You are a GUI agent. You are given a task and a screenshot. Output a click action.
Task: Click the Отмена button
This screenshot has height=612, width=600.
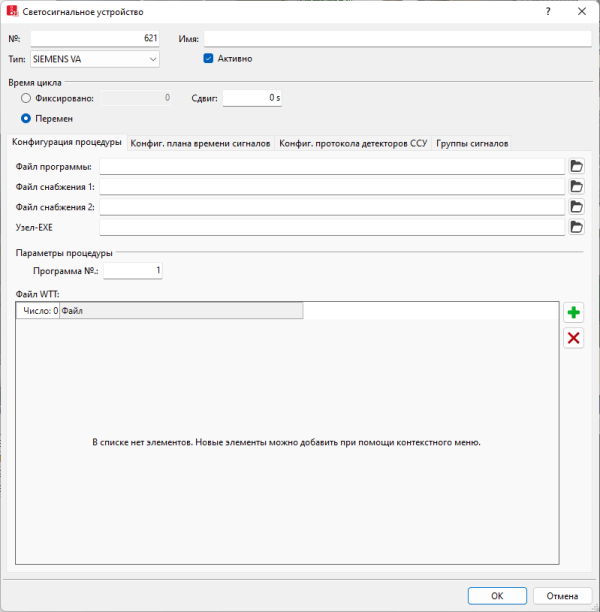562,595
